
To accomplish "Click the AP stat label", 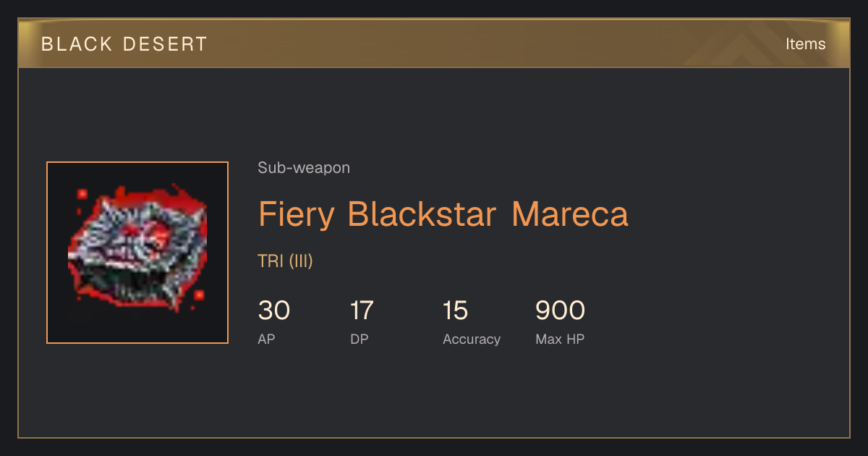I will [267, 339].
